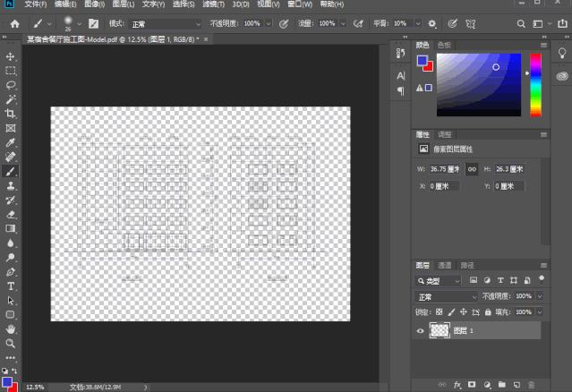Open the brush 模式 blending dropdown
The height and width of the screenshot is (392, 572).
click(x=167, y=23)
